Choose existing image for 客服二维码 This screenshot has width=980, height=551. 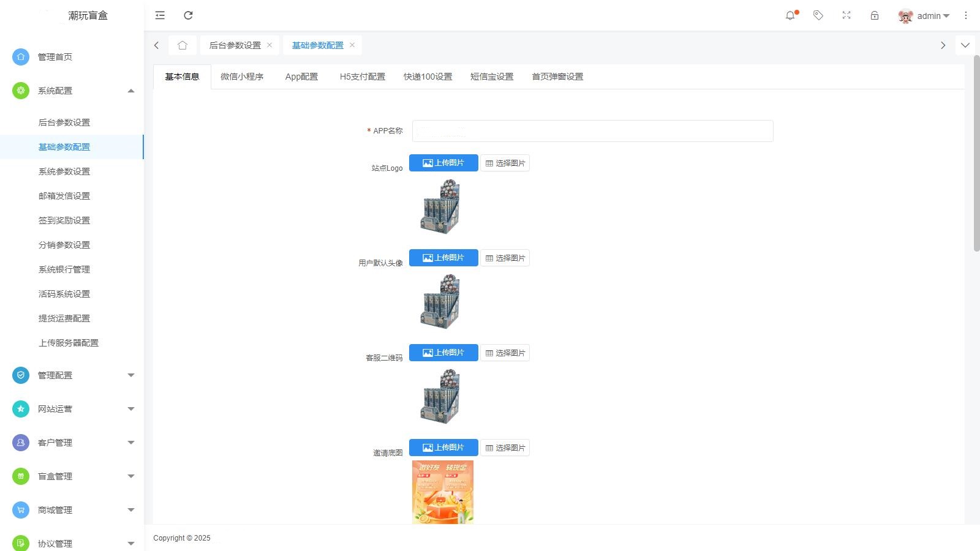click(505, 353)
